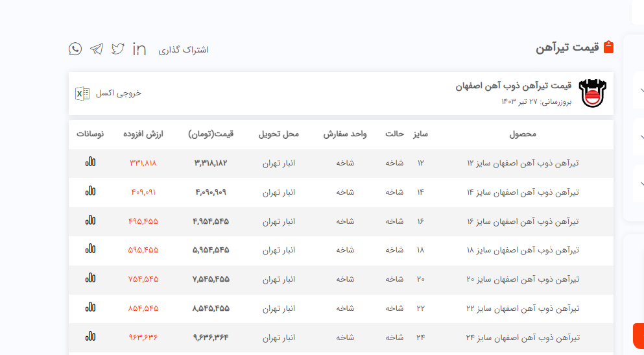Click the Excel export icon
This screenshot has height=355, width=644.
tap(82, 93)
